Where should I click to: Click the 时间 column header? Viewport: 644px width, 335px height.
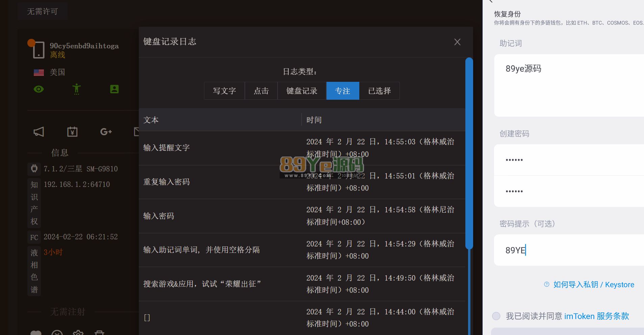[x=314, y=120]
